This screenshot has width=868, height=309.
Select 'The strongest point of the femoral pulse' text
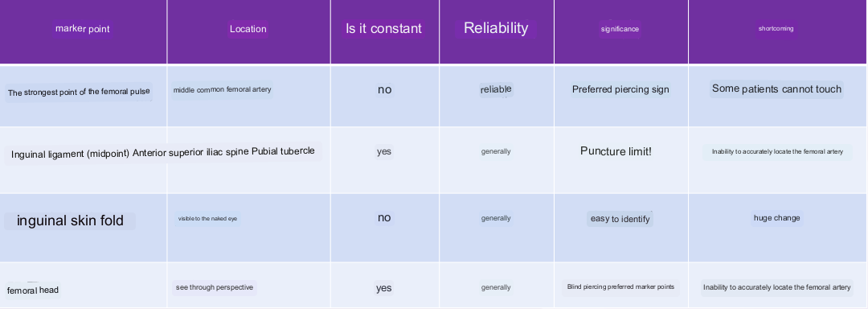click(x=79, y=92)
